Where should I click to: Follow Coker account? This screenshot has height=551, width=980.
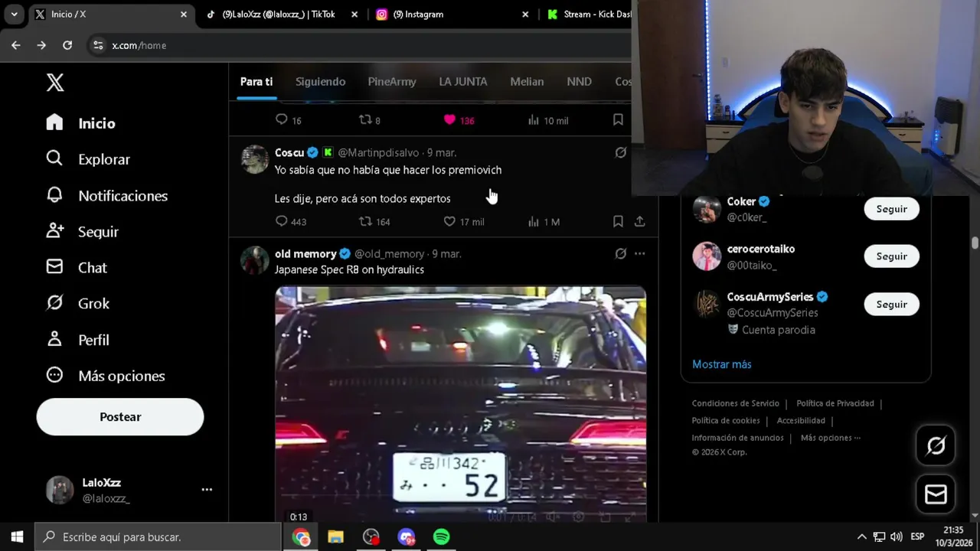click(x=891, y=209)
